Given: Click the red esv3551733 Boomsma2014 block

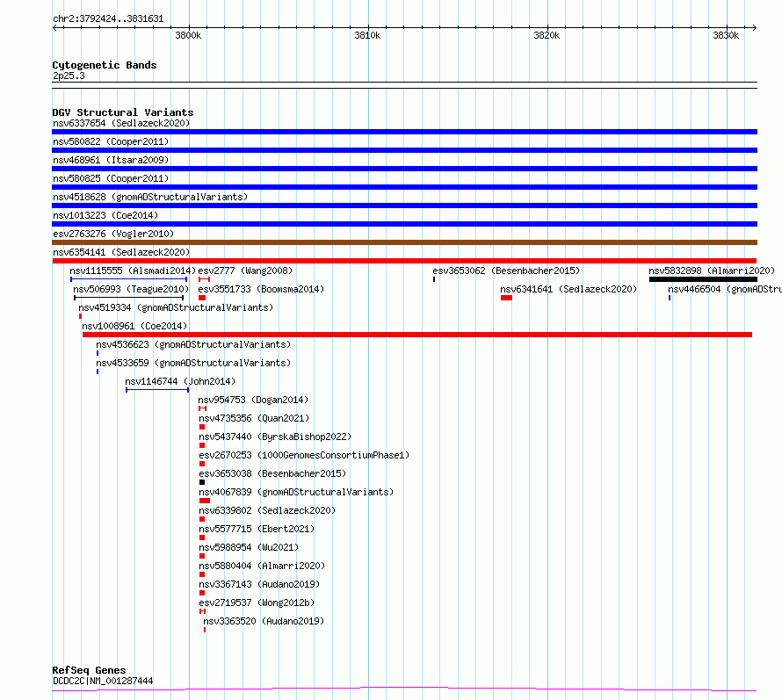Looking at the screenshot, I should point(202,298).
